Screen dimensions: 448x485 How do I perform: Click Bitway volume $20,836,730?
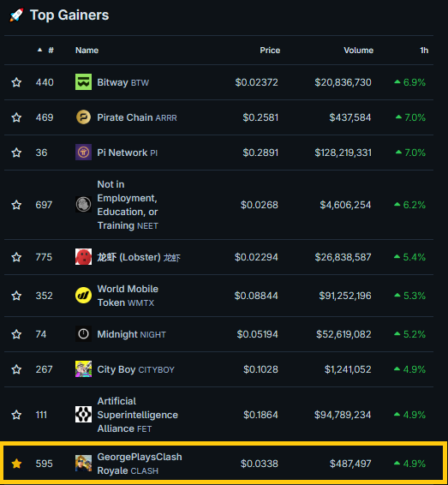[x=343, y=82]
